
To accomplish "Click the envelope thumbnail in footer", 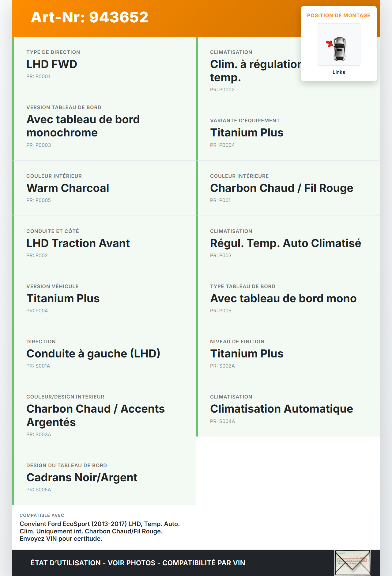I will 352,563.
